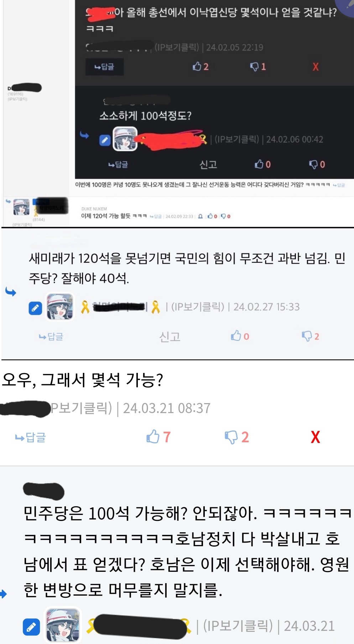The image size is (354, 644).
Task: Reply to the 새미래가 120석 comment
Action: 51,337
